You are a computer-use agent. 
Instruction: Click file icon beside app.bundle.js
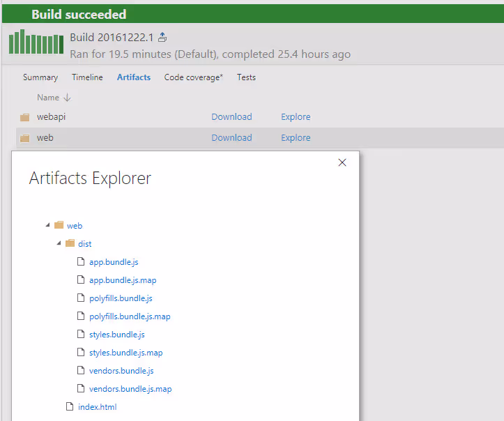(x=81, y=261)
